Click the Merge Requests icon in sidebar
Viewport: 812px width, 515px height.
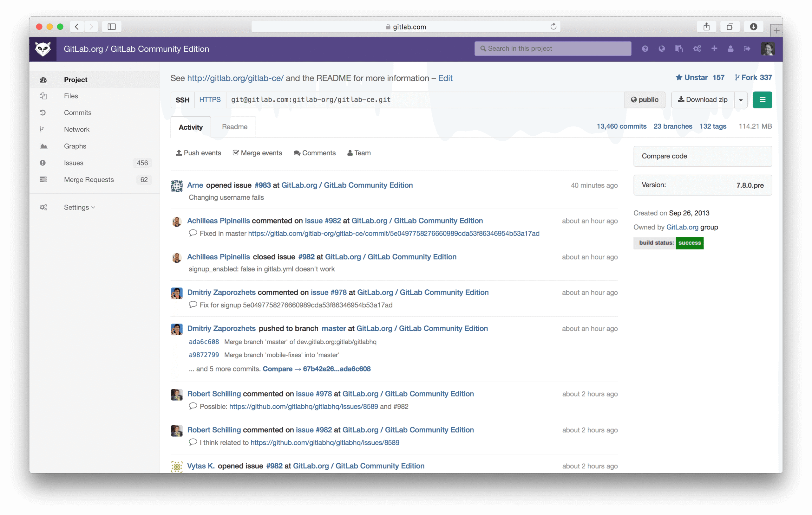[x=43, y=179]
